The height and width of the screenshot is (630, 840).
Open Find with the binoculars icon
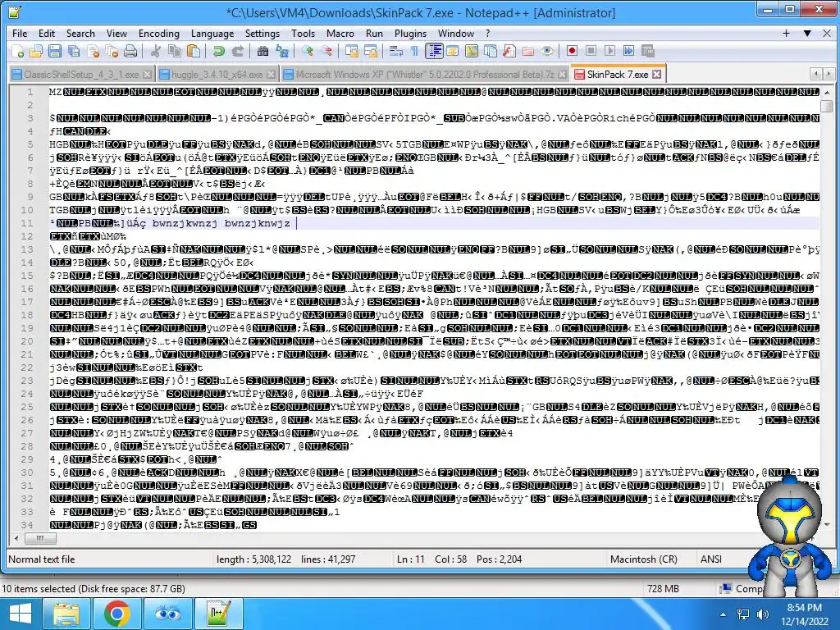[x=262, y=51]
